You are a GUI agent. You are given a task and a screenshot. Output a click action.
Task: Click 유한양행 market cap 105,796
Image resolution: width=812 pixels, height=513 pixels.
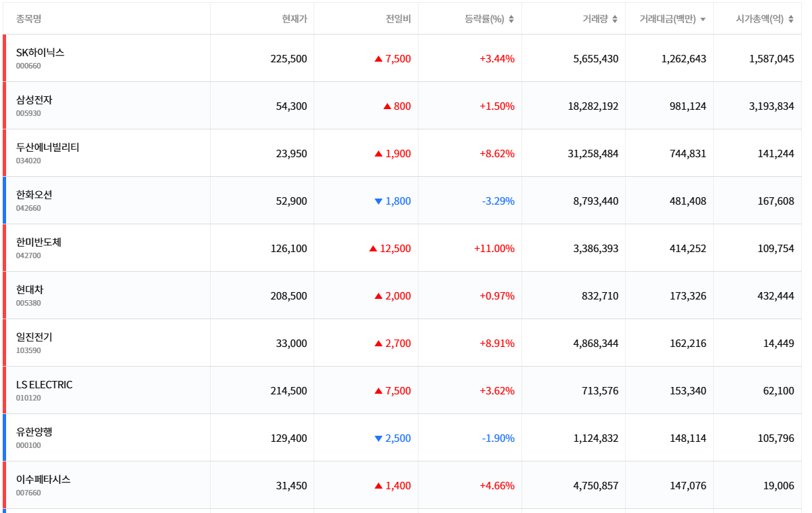(775, 438)
